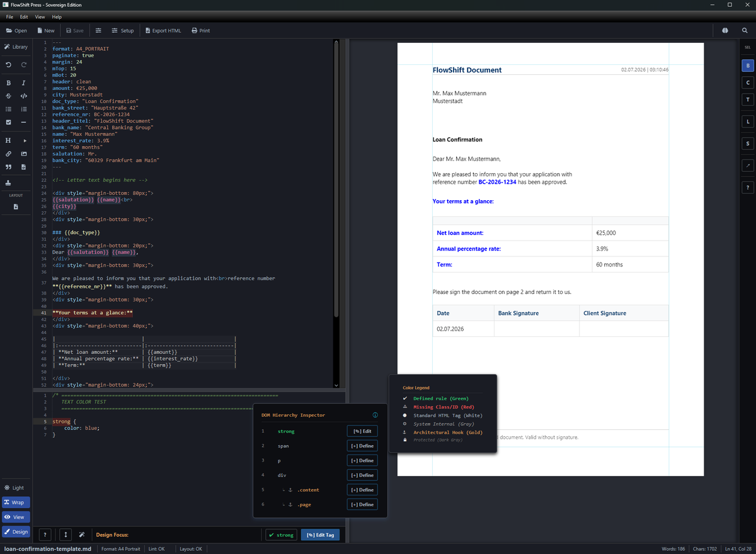
Task: Click the page-add icon under LAYOUT
Action: click(x=16, y=206)
